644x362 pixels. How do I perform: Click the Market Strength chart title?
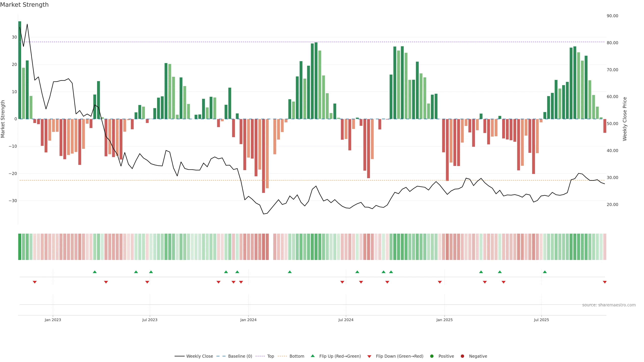(24, 5)
